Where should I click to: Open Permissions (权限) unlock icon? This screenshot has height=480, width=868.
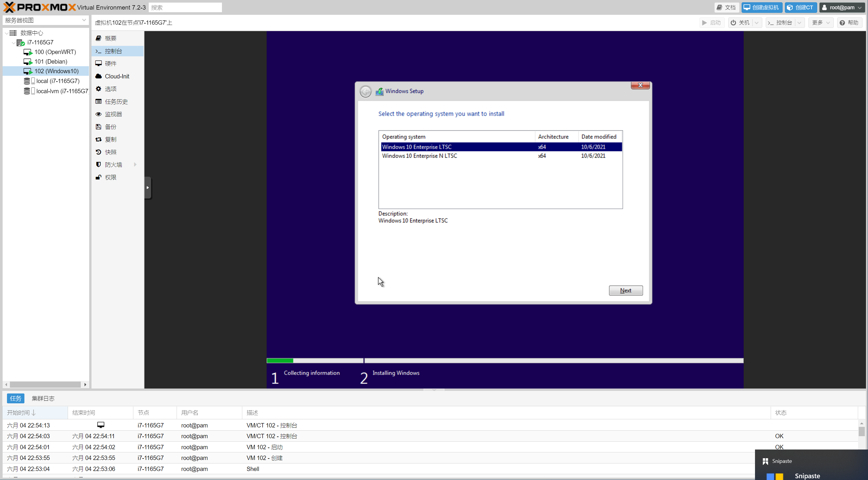pyautogui.click(x=98, y=177)
